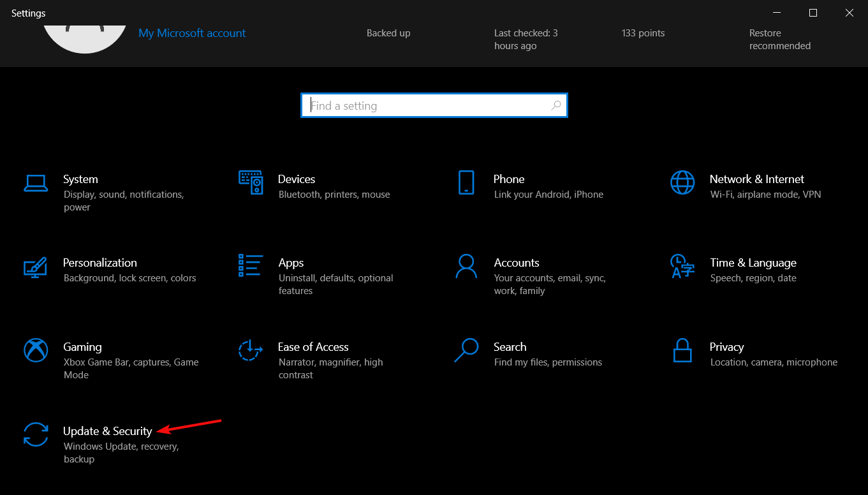
Task: Open My Microsoft account link
Action: tap(192, 33)
